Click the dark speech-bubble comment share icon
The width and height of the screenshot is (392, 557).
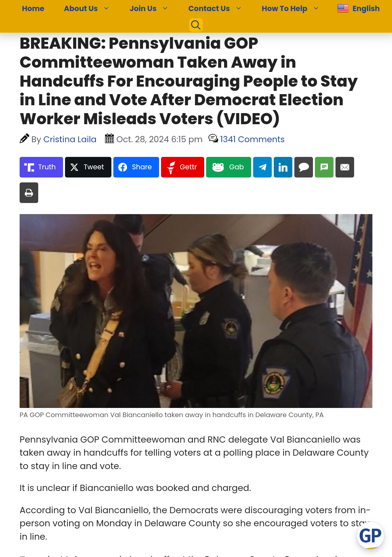pos(303,167)
